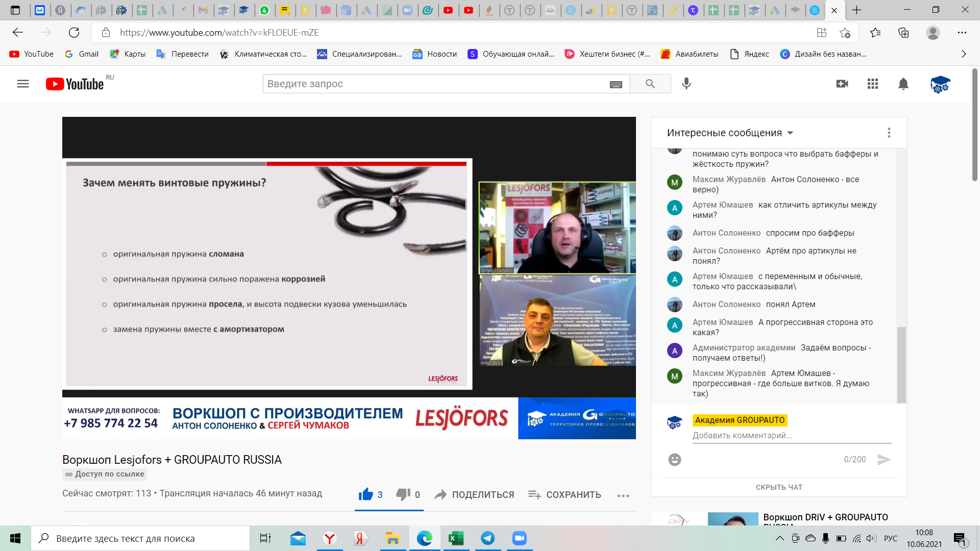Start voice search with microphone icon
The width and height of the screenshot is (980, 551).
tap(687, 84)
